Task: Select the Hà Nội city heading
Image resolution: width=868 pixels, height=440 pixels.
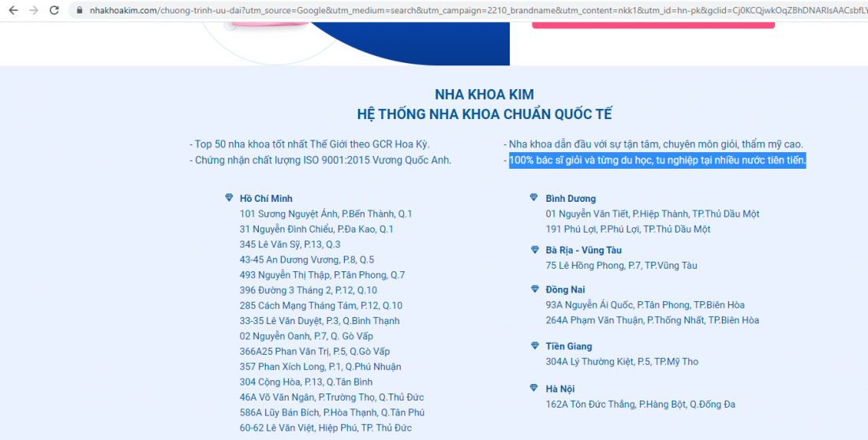Action: 560,389
